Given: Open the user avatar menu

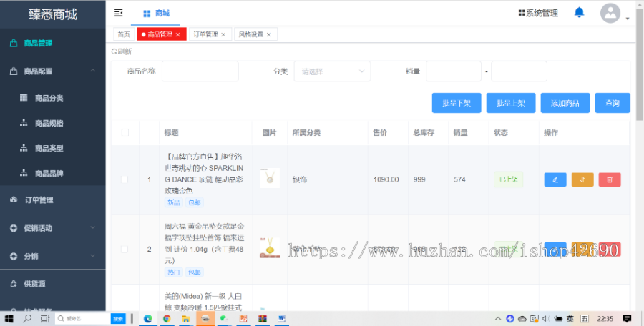Looking at the screenshot, I should point(610,13).
